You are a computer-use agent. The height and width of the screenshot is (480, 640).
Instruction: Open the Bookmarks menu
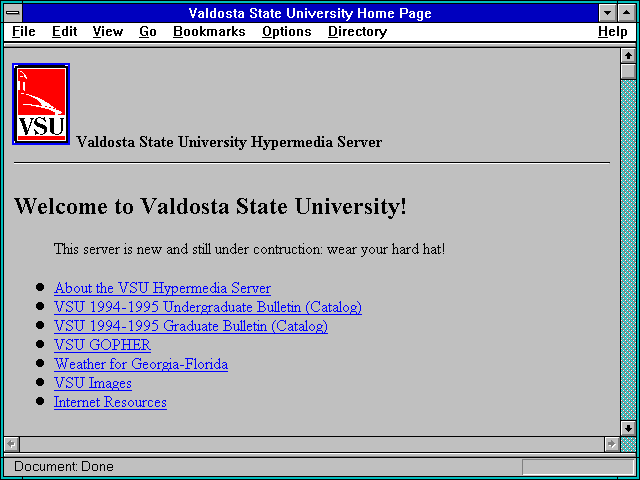(x=209, y=32)
